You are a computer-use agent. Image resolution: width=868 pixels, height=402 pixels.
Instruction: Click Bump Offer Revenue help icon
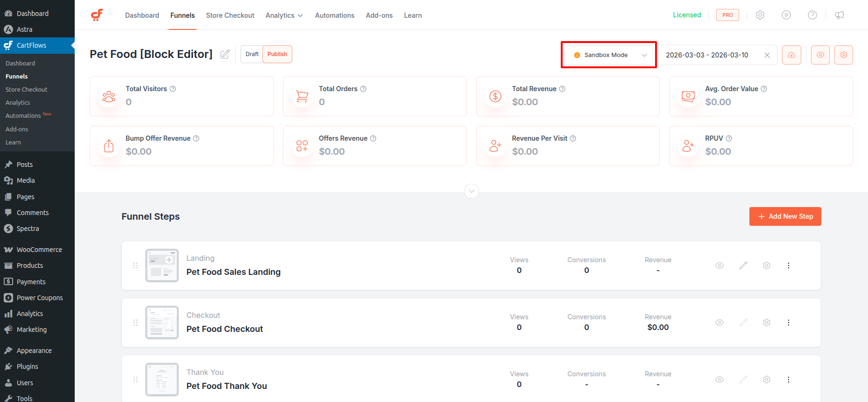coord(196,138)
